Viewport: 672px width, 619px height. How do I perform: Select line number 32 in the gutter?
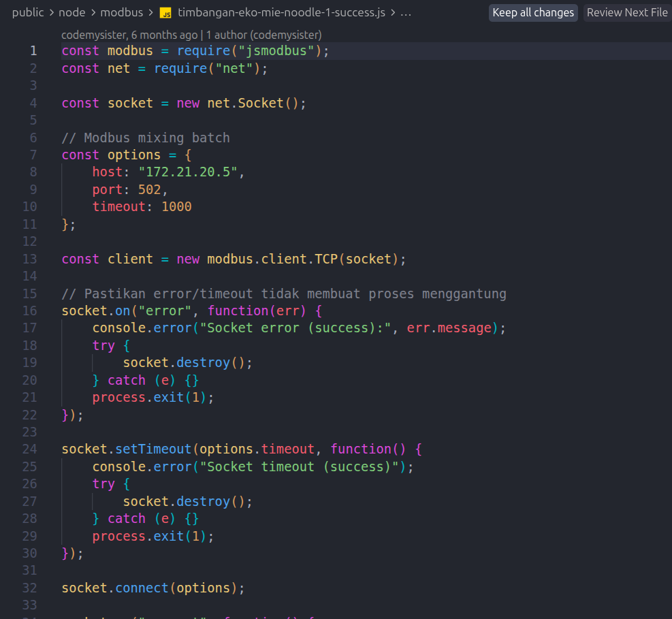coord(29,588)
